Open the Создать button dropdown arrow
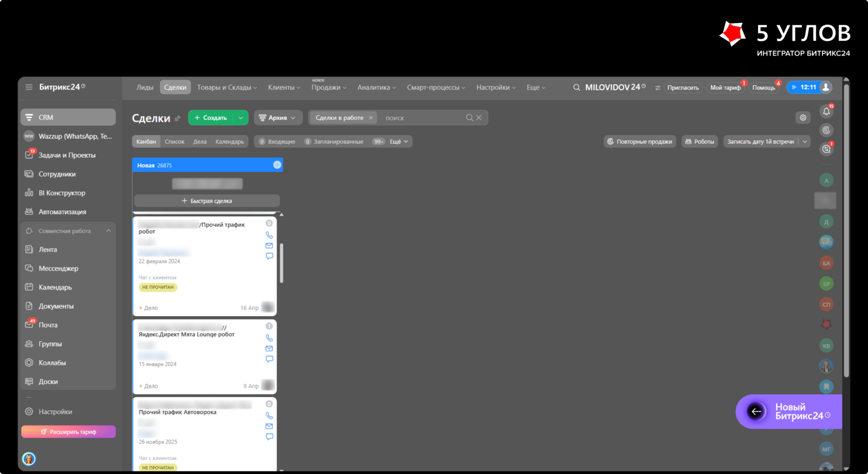868x474 pixels. pyautogui.click(x=241, y=118)
